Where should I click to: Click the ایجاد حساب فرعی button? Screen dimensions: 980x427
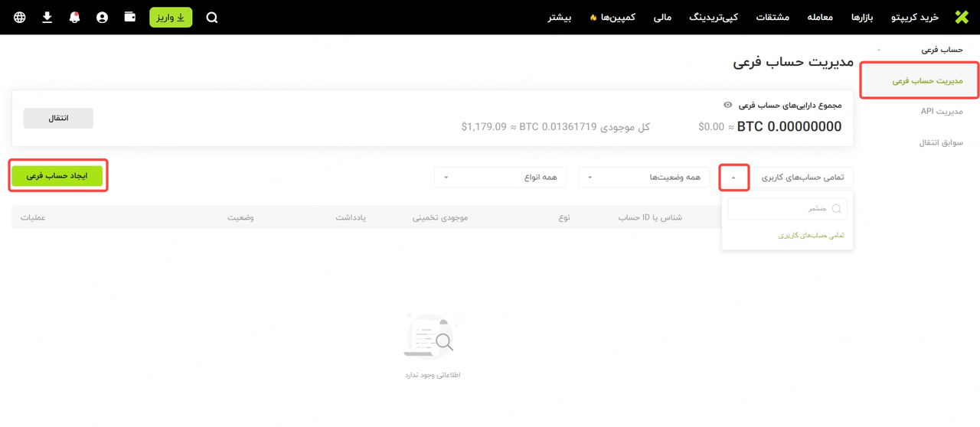coord(57,175)
